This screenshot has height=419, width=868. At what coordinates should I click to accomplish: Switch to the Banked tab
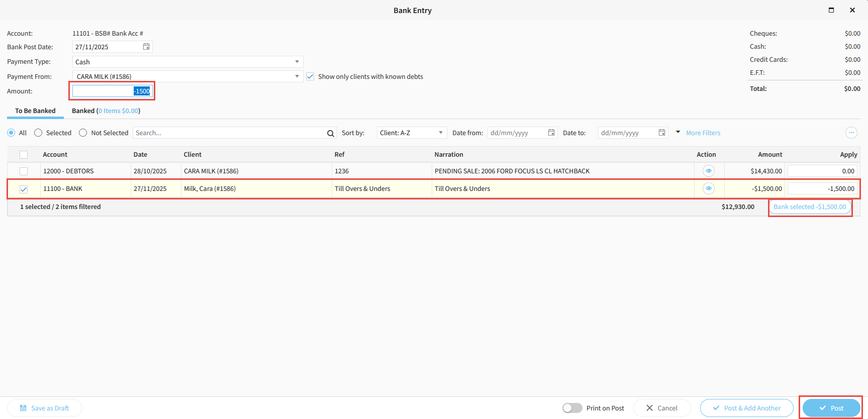106,111
